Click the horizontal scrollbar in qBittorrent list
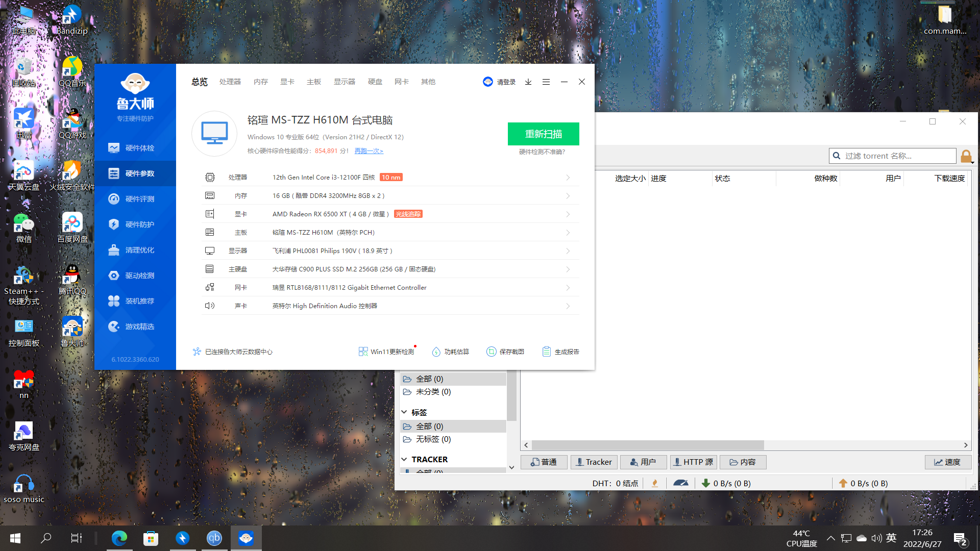980x551 pixels. pyautogui.click(x=648, y=445)
